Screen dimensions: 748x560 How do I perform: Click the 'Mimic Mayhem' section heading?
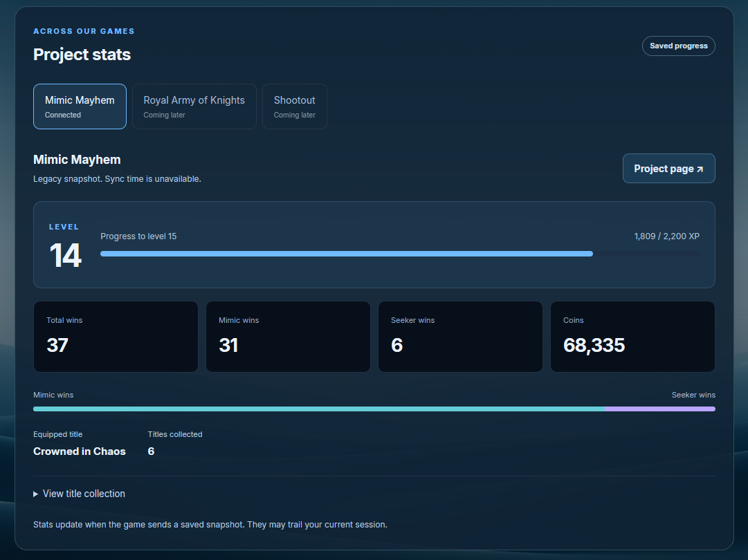(77, 160)
